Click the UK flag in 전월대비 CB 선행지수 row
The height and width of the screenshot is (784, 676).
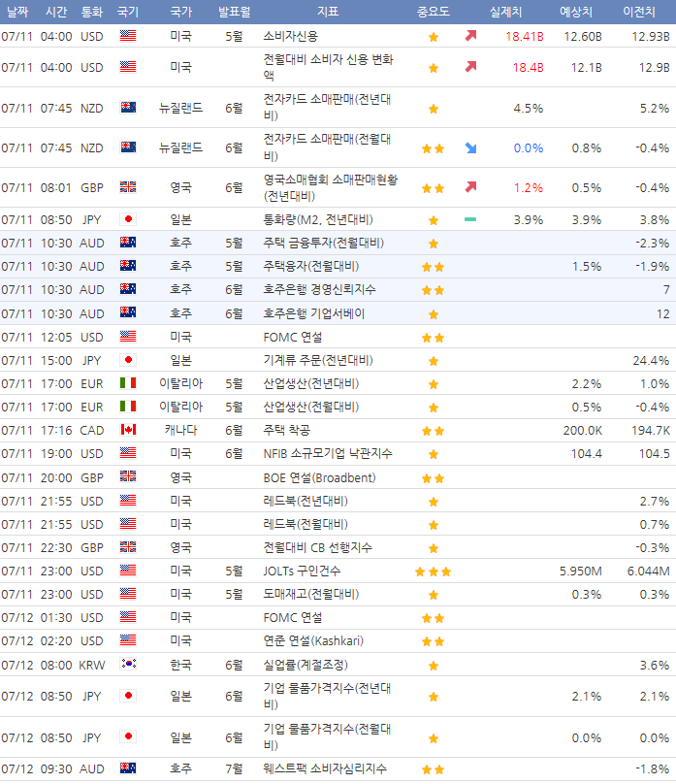128,547
